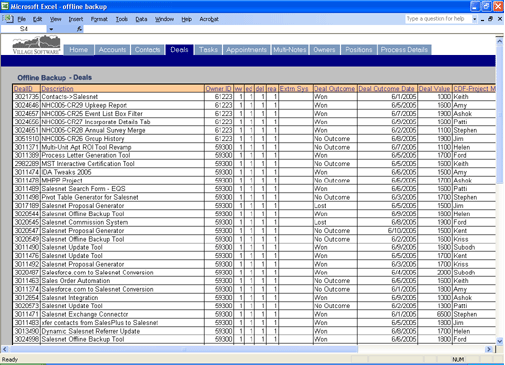Click scroll down arrow on vertical scrollbar
The height and width of the screenshot is (365, 505).
(x=499, y=341)
